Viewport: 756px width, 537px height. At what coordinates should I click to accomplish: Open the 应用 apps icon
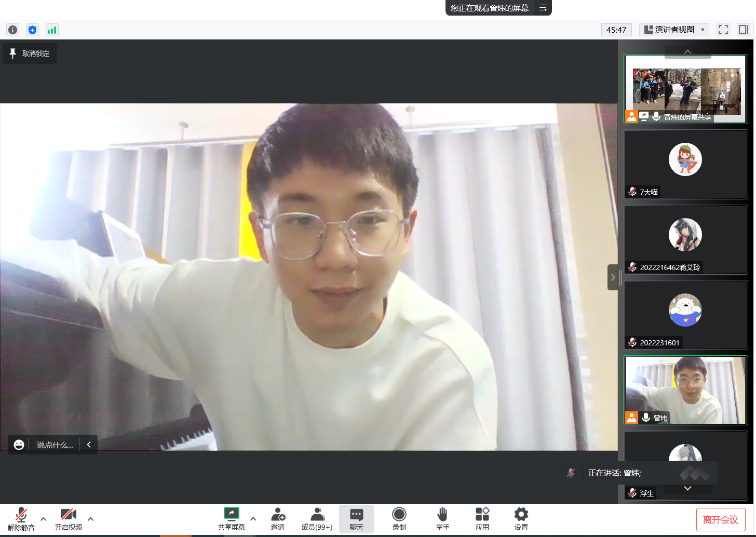tap(482, 518)
